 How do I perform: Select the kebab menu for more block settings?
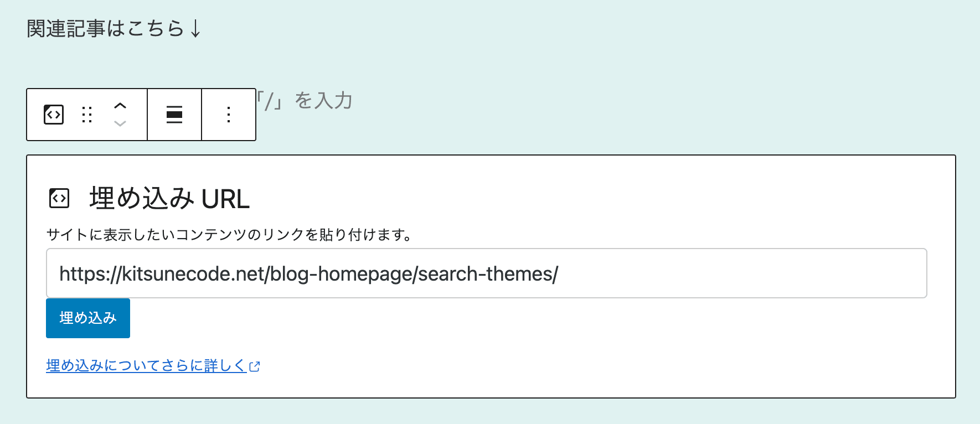tap(228, 115)
